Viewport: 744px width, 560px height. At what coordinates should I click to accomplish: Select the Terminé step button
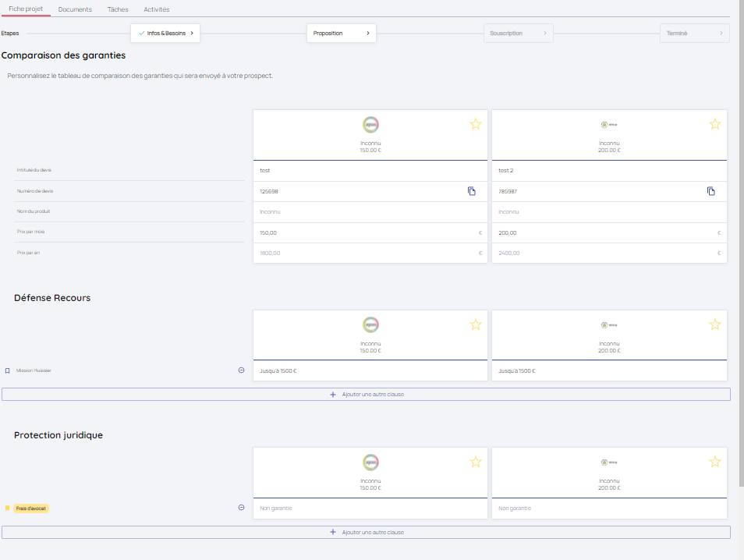point(694,34)
